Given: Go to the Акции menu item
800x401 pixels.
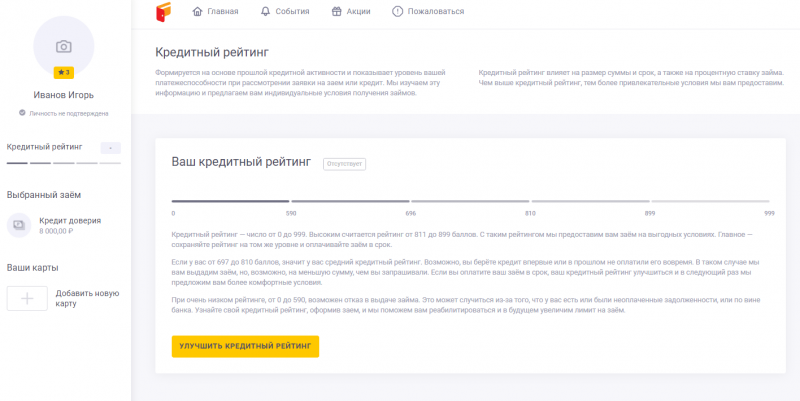Looking at the screenshot, I should pos(359,12).
